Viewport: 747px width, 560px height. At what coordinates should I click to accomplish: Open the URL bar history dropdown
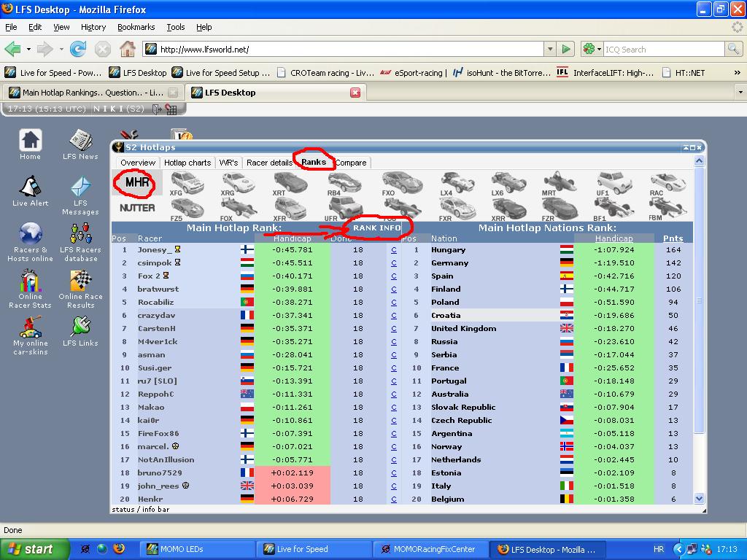pyautogui.click(x=550, y=49)
